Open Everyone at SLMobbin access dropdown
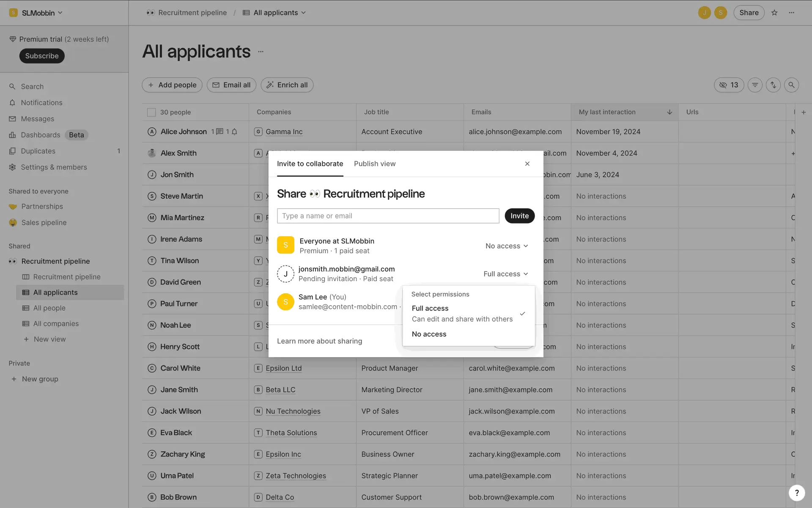This screenshot has width=812, height=508. (507, 246)
